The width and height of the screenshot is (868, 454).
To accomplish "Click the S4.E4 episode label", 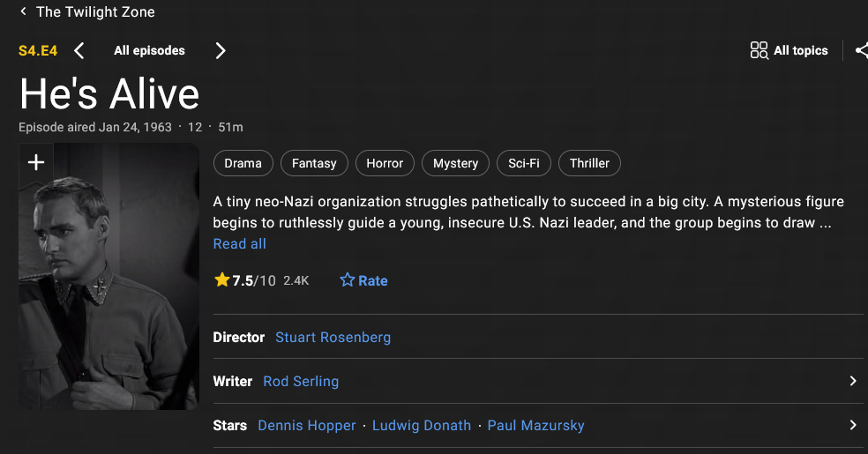I will (38, 51).
